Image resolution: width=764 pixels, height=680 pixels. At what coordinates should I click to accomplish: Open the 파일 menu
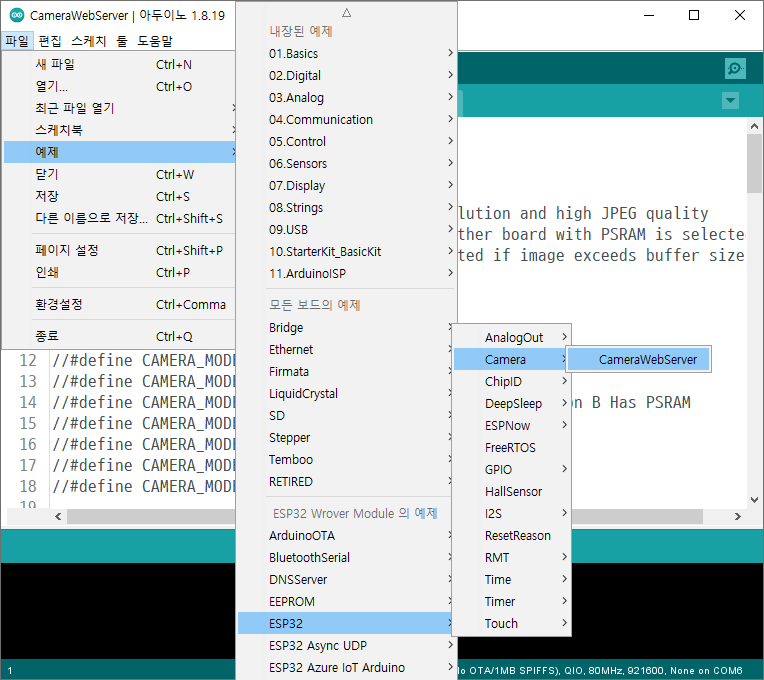(x=17, y=41)
